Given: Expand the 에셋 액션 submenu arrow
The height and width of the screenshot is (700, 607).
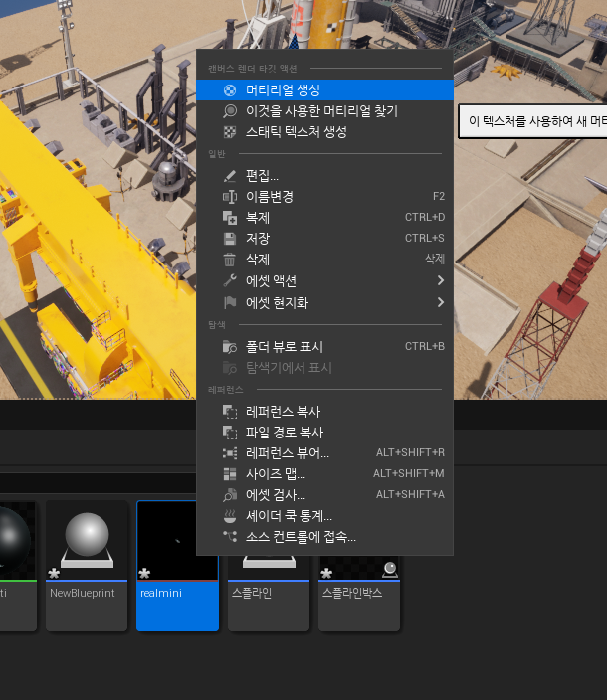Looking at the screenshot, I should (441, 280).
